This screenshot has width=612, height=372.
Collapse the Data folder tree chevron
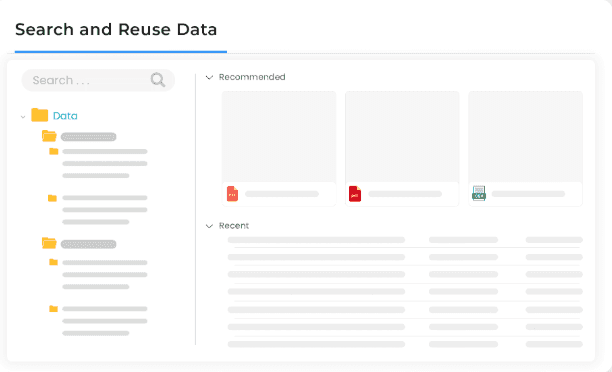(x=23, y=116)
